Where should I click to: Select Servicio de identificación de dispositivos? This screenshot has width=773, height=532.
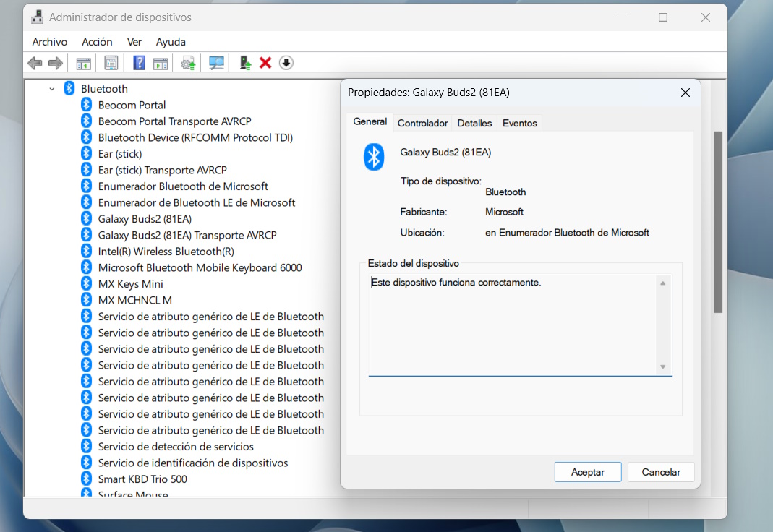pos(193,463)
